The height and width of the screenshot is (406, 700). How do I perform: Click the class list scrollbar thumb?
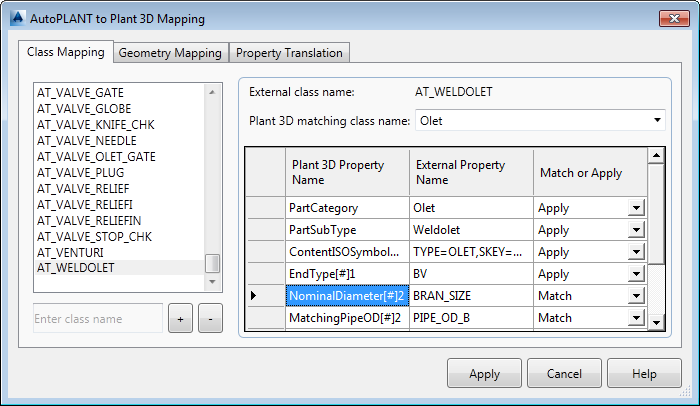[x=212, y=263]
